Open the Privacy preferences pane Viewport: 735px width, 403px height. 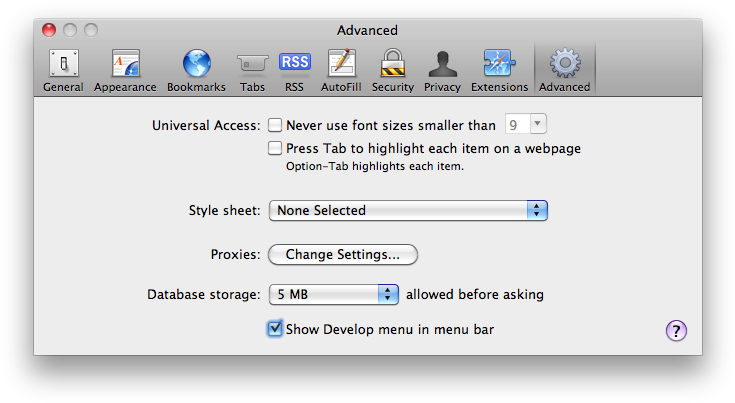tap(442, 70)
